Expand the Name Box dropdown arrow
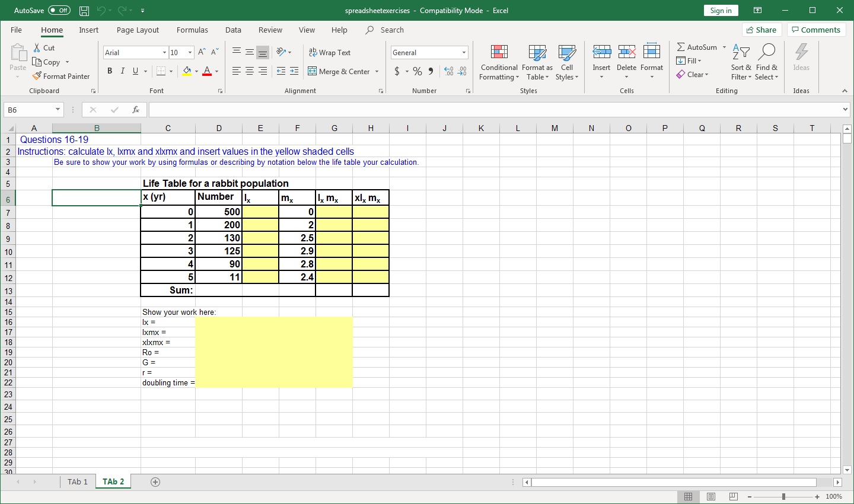Viewport: 854px width, 504px height. tap(58, 110)
